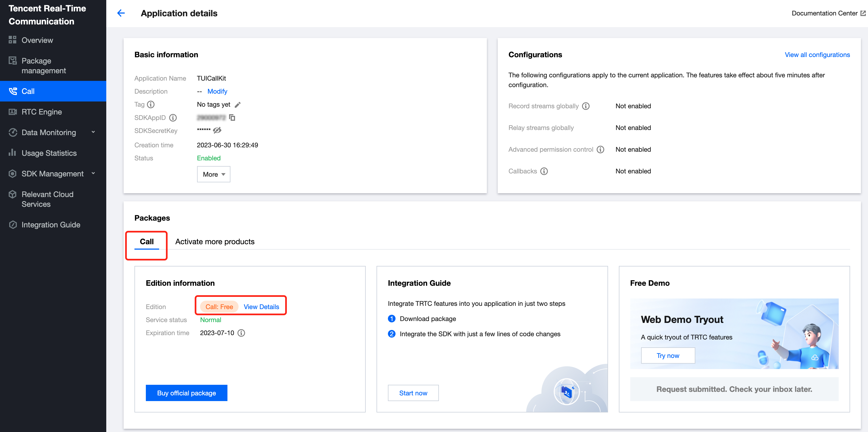Screen dimensions: 868x432
Task: Edit tags with the pencil icon
Action: [237, 104]
